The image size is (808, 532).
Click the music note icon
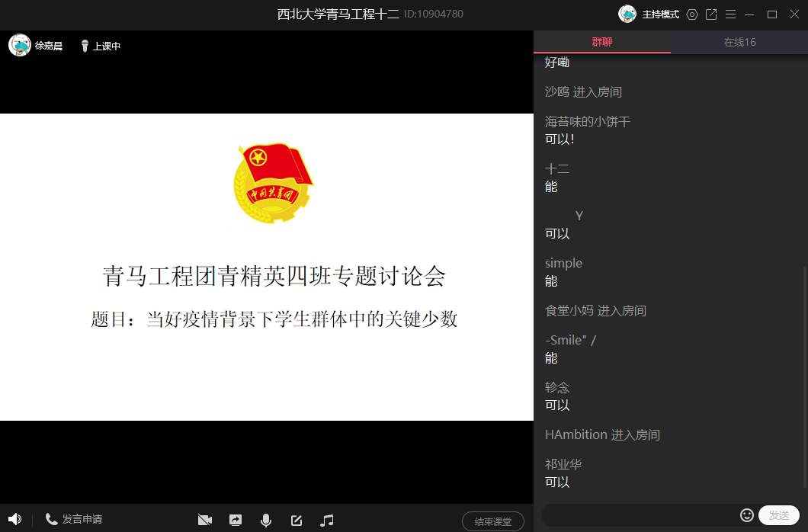327,520
